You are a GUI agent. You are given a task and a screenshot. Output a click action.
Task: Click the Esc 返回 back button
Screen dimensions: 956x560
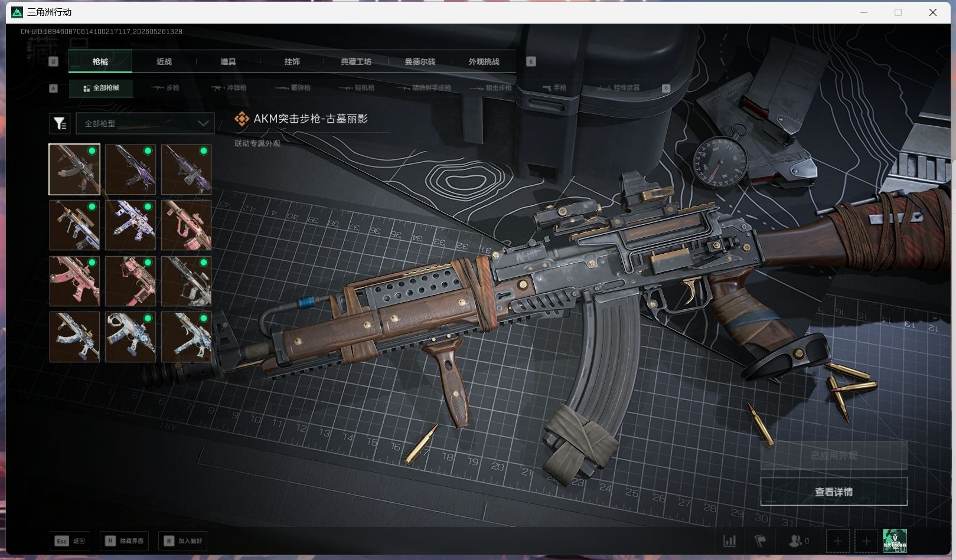pos(70,541)
